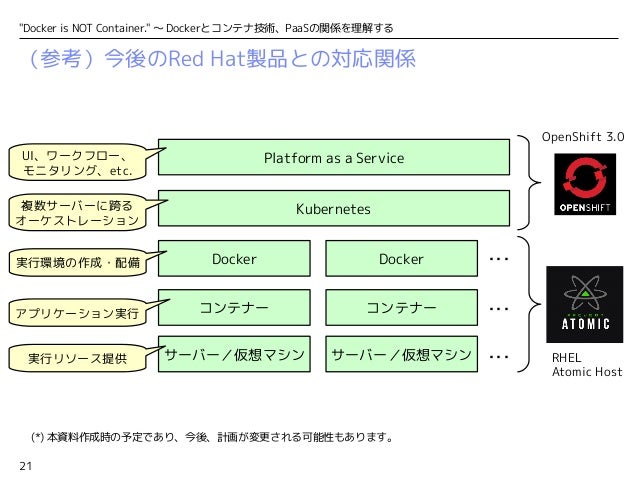Click the left コンテナー box

click(x=234, y=307)
